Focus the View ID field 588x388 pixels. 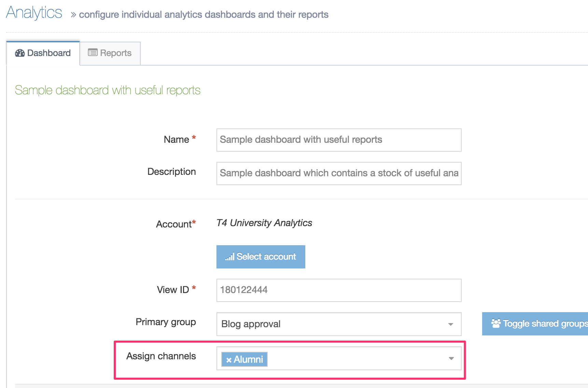pos(339,290)
